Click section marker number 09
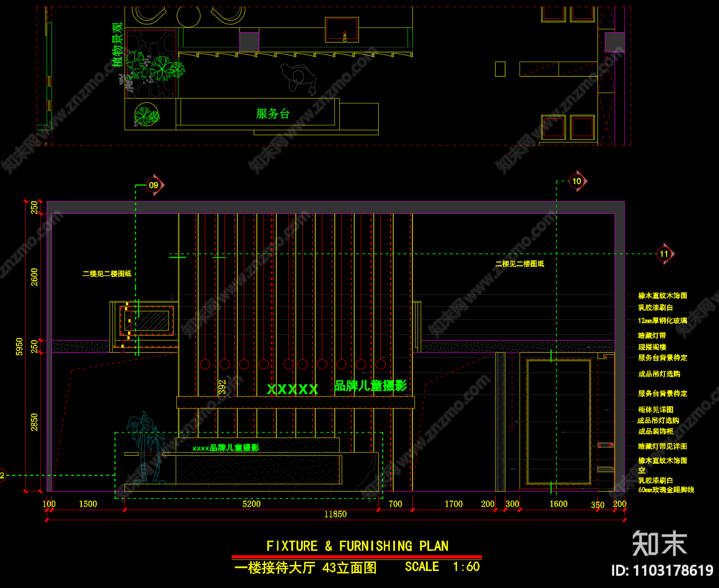Screen dimensions: 719x588 coord(154,185)
